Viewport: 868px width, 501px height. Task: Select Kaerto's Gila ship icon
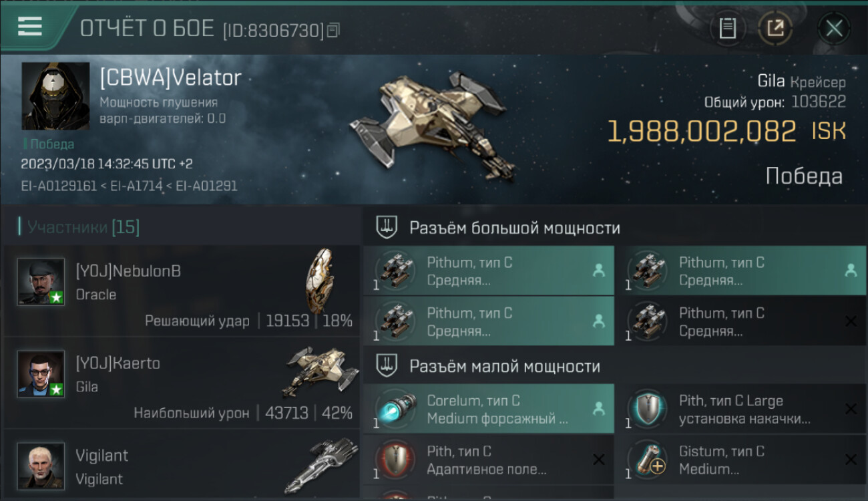[318, 371]
